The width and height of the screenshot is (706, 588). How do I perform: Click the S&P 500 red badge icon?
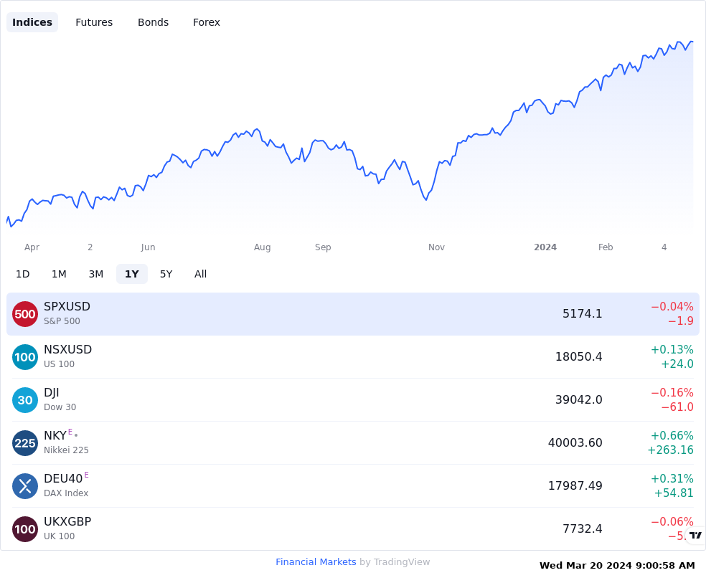pyautogui.click(x=25, y=314)
